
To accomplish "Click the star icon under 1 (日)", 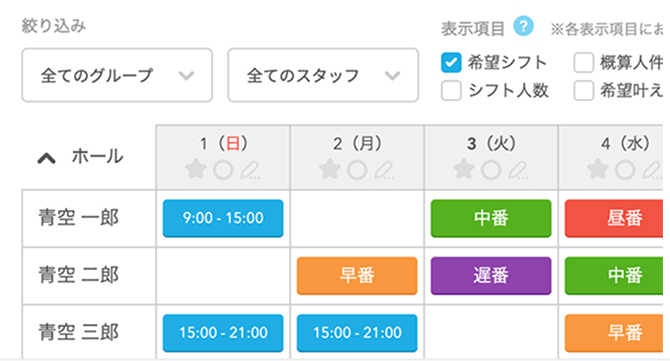I will [x=196, y=169].
